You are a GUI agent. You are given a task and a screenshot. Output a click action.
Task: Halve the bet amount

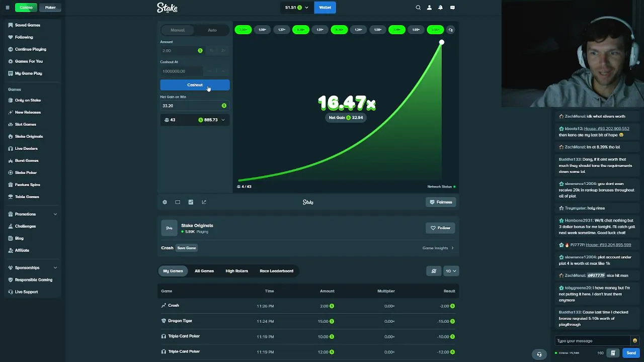click(211, 51)
